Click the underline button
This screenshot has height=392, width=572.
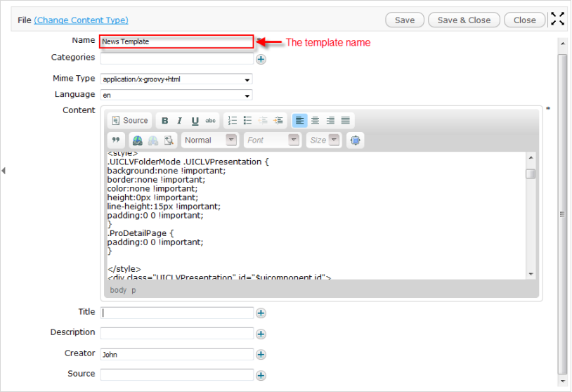click(x=195, y=121)
